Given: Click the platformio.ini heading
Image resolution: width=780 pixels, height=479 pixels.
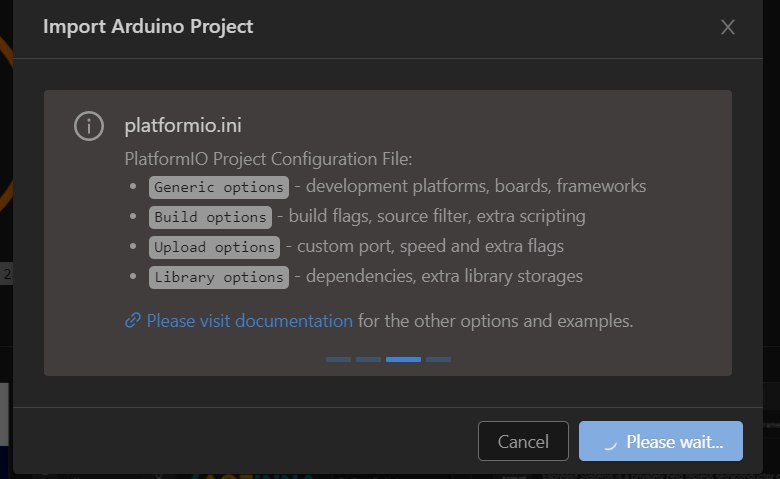Looking at the screenshot, I should point(183,126).
